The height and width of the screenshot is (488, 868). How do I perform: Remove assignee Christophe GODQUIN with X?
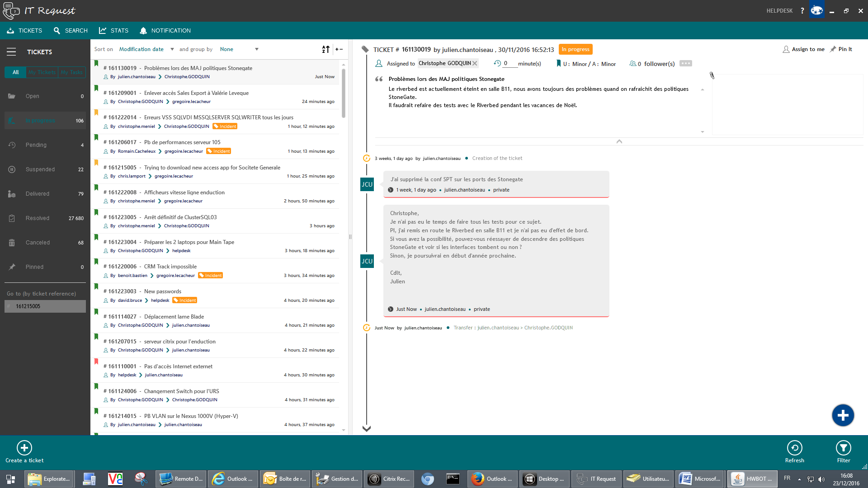pos(475,63)
